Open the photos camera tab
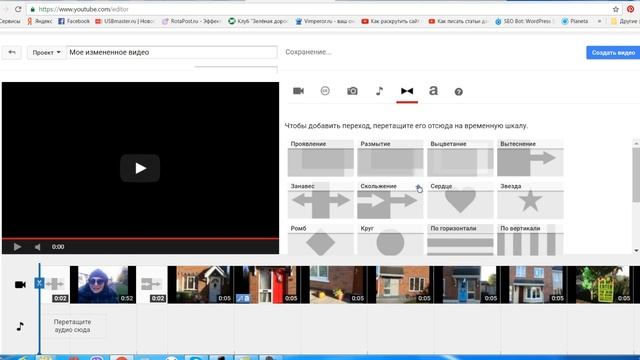This screenshot has height=360, width=640. pyautogui.click(x=352, y=91)
